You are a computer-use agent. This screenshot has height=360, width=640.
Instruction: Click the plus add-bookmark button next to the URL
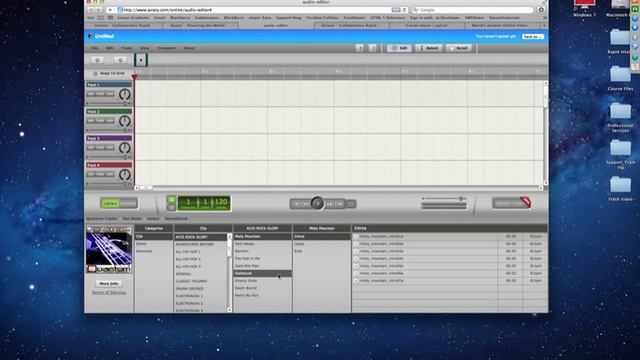[110, 10]
